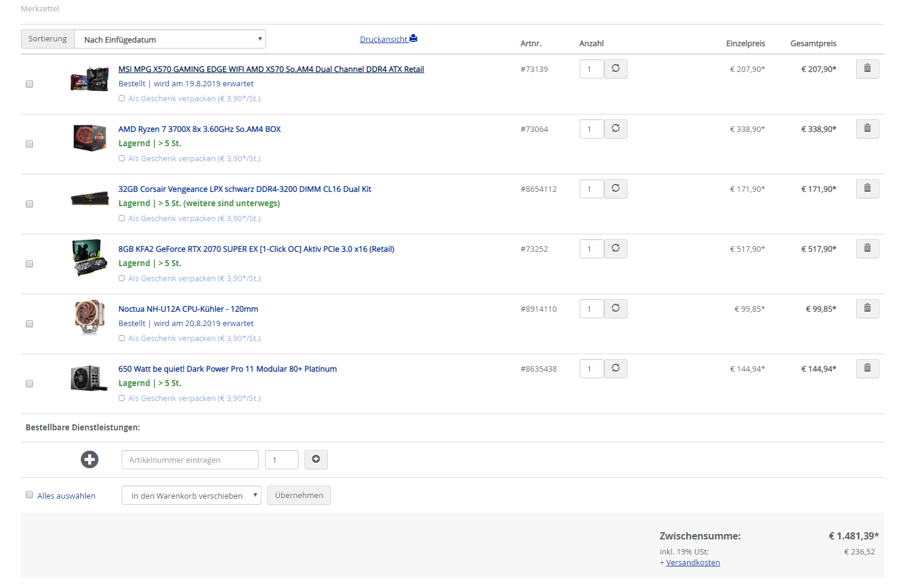Refresh quantity for Noctua NH-U12A cooler
Screen dimensions: 907x588
(x=616, y=309)
